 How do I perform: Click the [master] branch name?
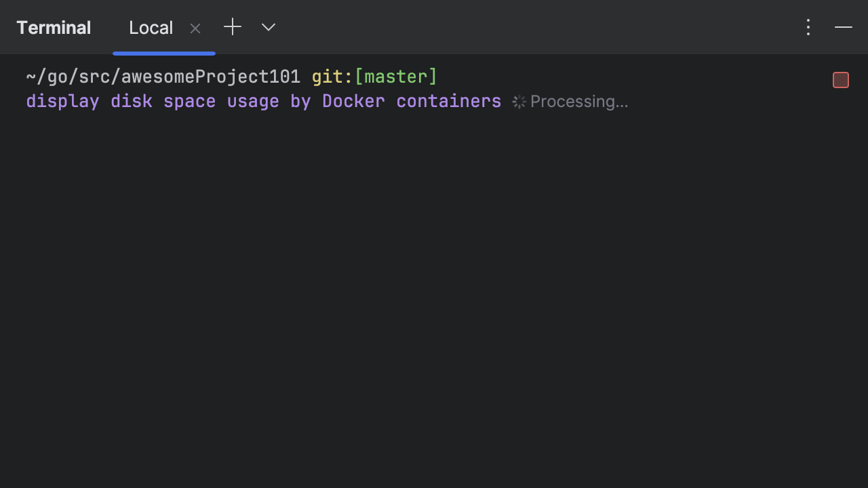[x=396, y=77]
